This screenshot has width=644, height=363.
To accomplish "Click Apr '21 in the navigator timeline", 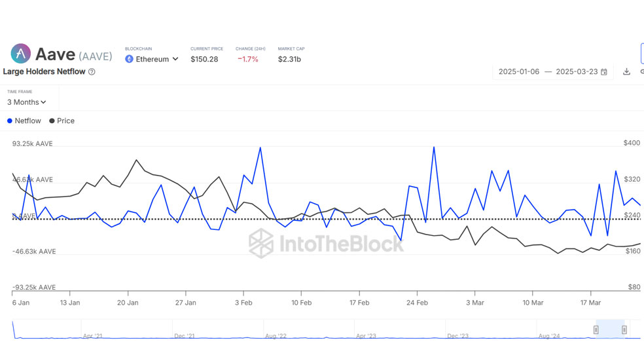I will point(92,336).
